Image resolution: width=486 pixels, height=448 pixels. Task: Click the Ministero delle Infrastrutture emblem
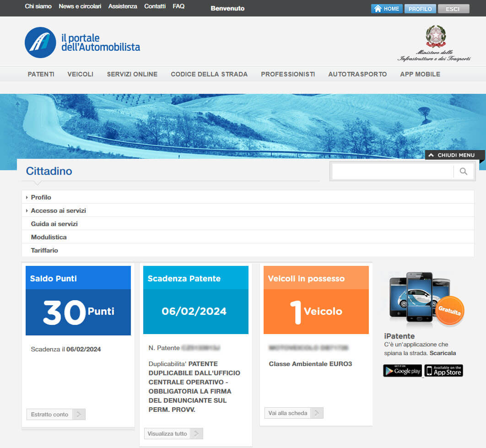tap(436, 36)
